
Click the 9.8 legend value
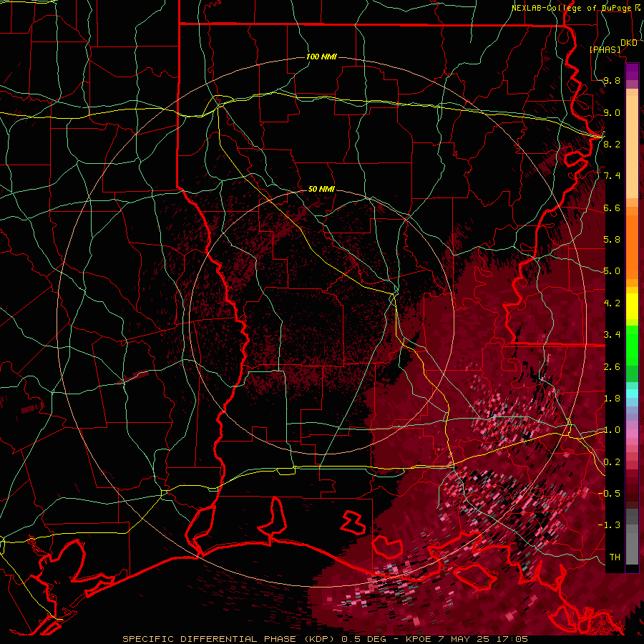click(x=612, y=80)
